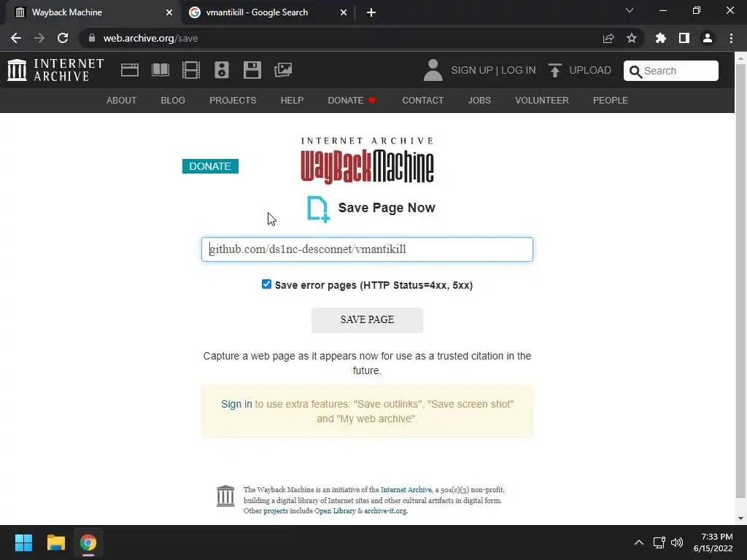Close the vmantikill Google Search tab
This screenshot has height=560, width=747.
click(x=344, y=12)
